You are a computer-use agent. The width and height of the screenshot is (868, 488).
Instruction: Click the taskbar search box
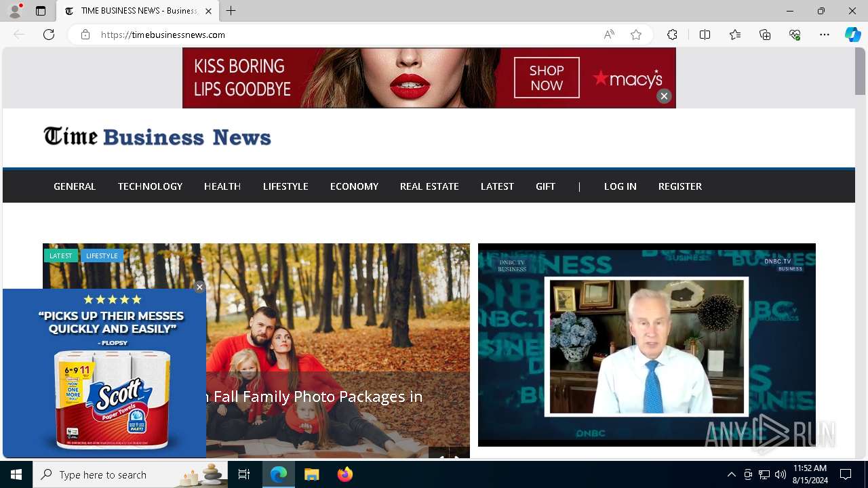point(130,474)
